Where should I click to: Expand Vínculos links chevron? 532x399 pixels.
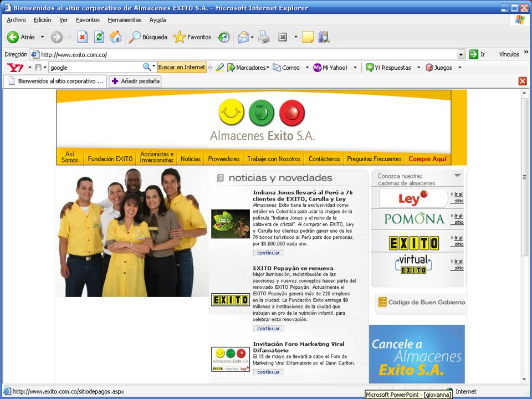(526, 52)
